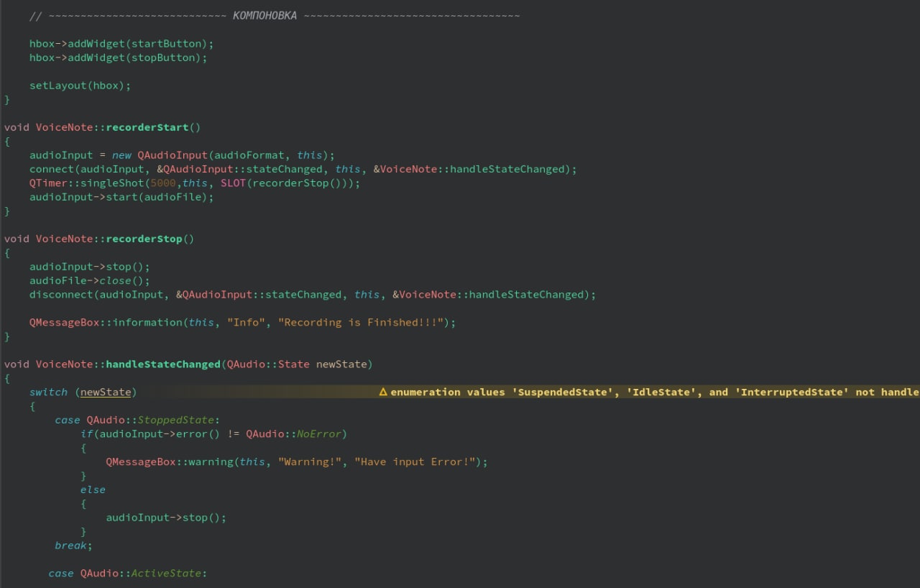Click the switch keyword
This screenshot has height=588, width=920.
48,392
